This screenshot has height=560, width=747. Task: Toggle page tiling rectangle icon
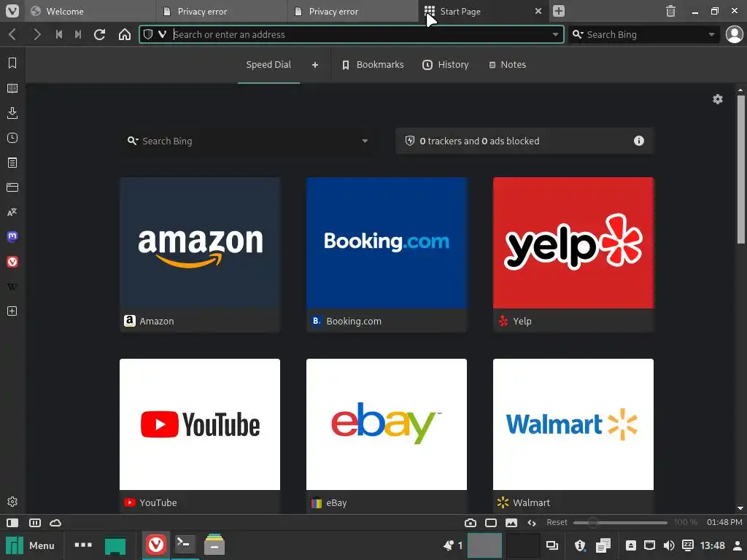point(491,522)
